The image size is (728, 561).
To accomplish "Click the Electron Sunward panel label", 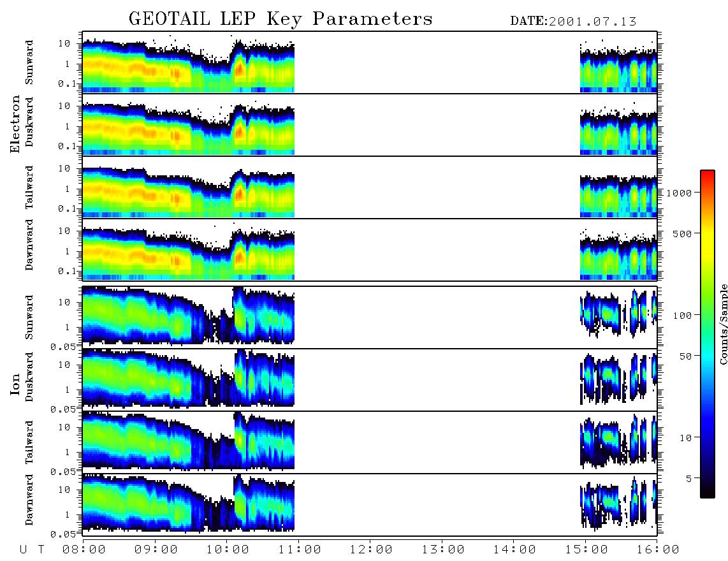I will point(29,62).
